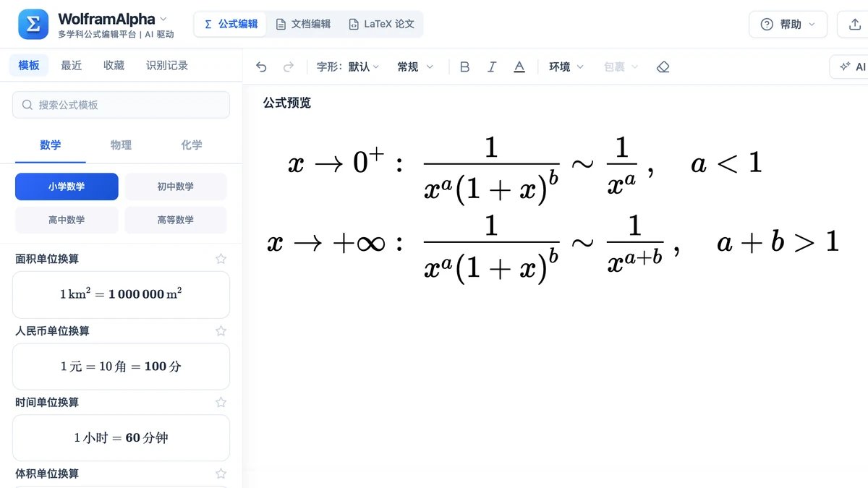Choose the 高中数学 level button
This screenshot has height=488, width=868.
point(67,220)
